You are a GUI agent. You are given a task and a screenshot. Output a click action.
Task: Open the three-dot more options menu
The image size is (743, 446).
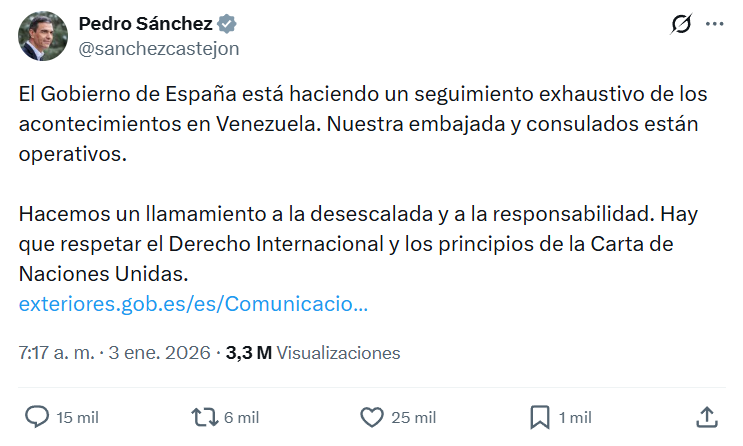pyautogui.click(x=713, y=25)
